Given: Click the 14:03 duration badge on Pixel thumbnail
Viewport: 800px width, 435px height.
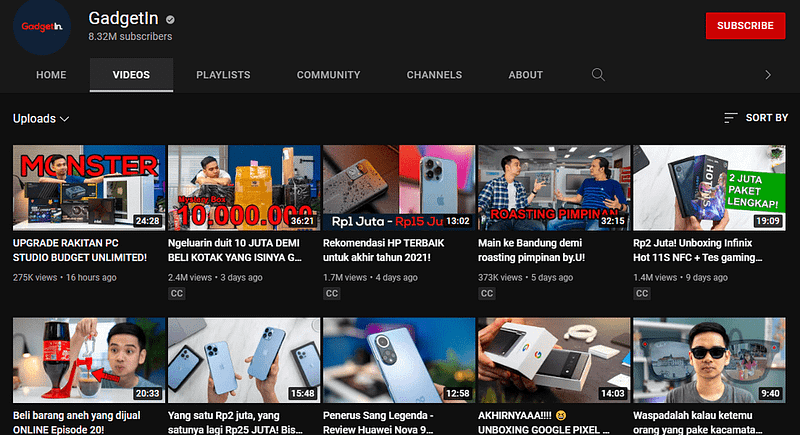Looking at the screenshot, I should point(612,393).
